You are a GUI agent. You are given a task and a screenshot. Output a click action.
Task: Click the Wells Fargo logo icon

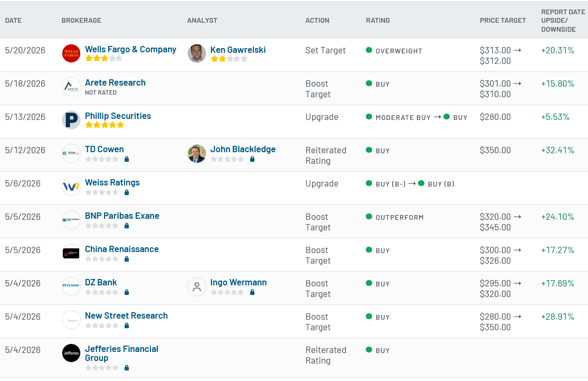tap(71, 53)
